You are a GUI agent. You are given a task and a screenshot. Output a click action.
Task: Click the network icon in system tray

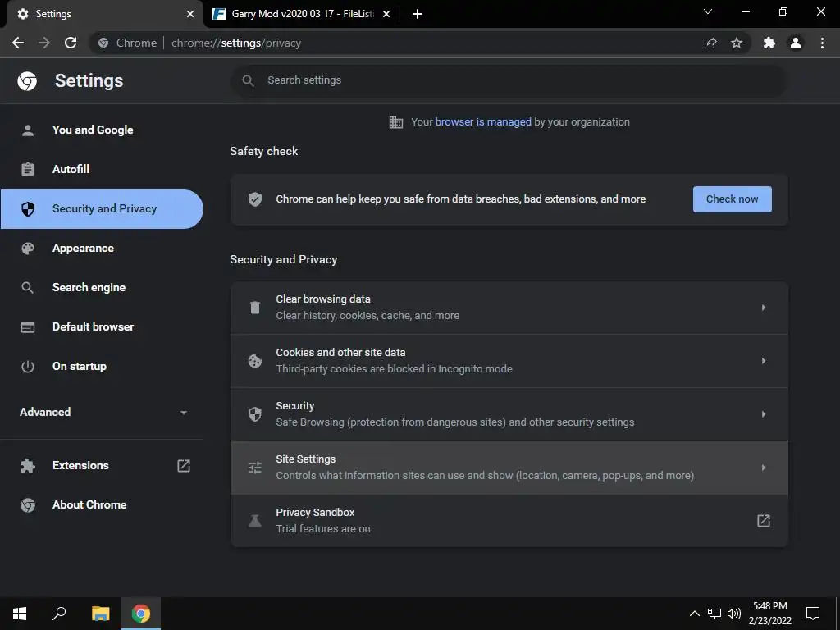(714, 614)
